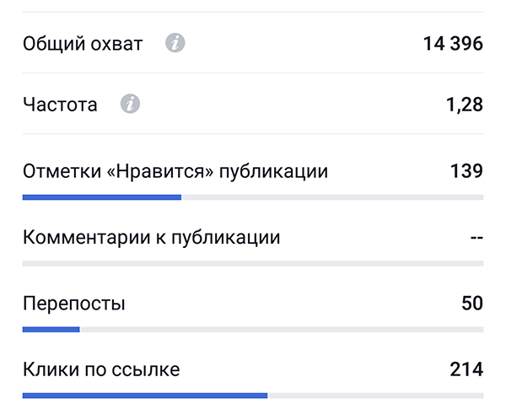Screen dimensions: 506x420
Task: Select the 214 link clicks count
Action: (466, 369)
